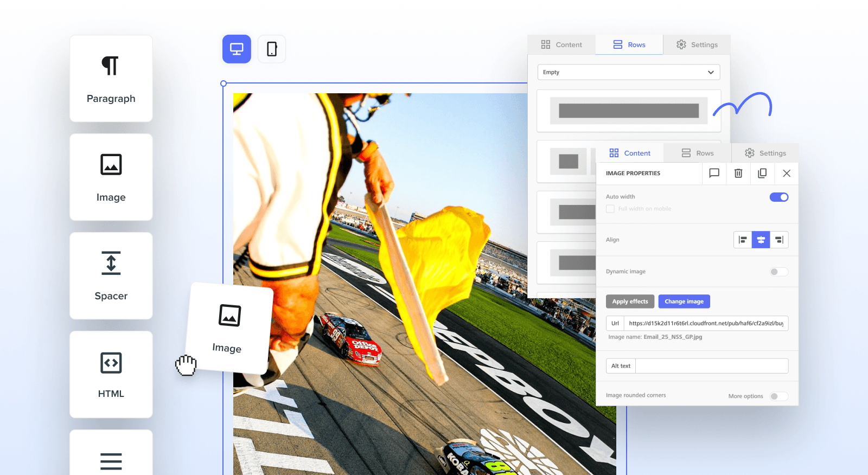Center align the image
868x475 pixels.
761,240
